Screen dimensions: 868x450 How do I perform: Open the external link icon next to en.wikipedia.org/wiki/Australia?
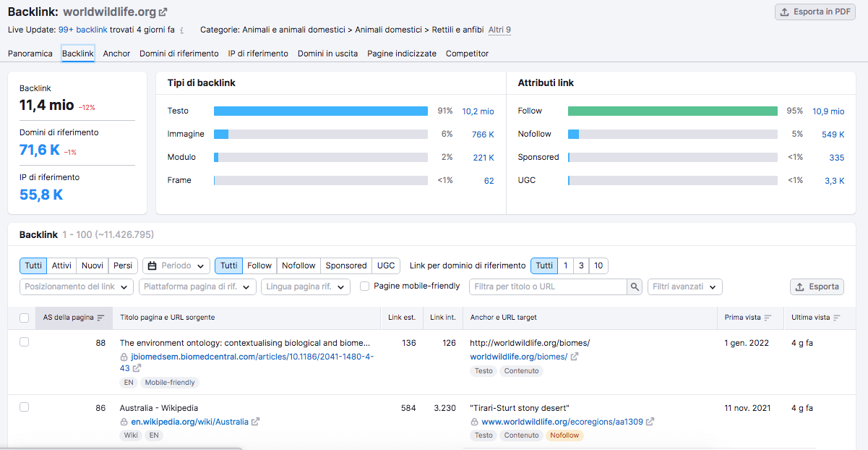pos(255,422)
